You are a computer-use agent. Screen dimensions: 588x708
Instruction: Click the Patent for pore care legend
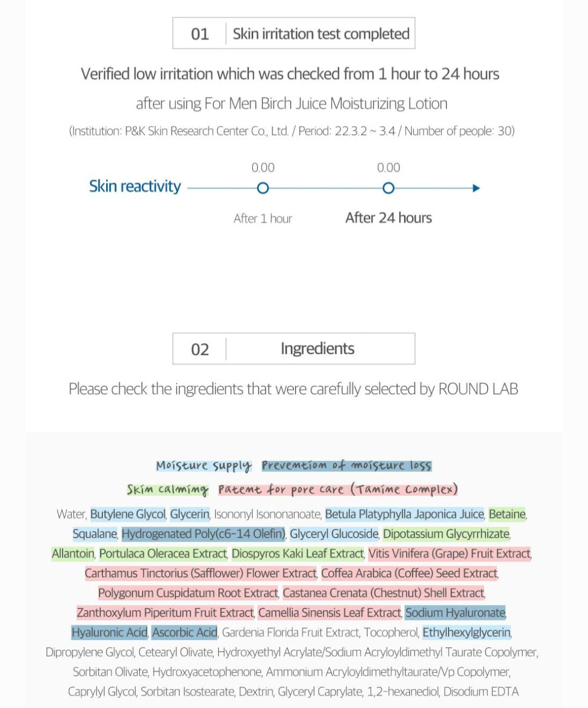tap(338, 490)
